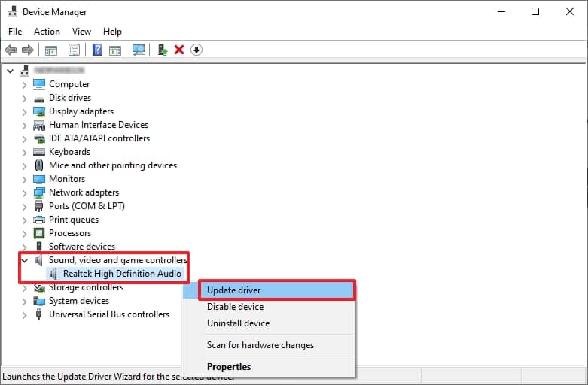Click the printer icon by Print queues
Viewport: 588px width, 385px height.
coord(39,220)
